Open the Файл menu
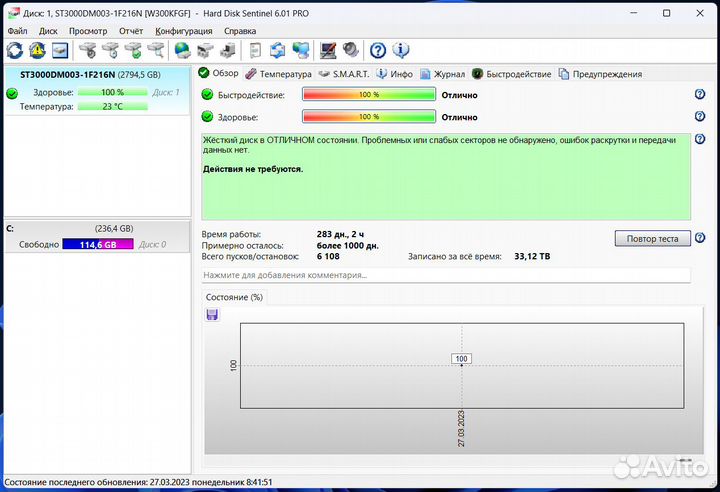720x492 pixels. (x=17, y=31)
